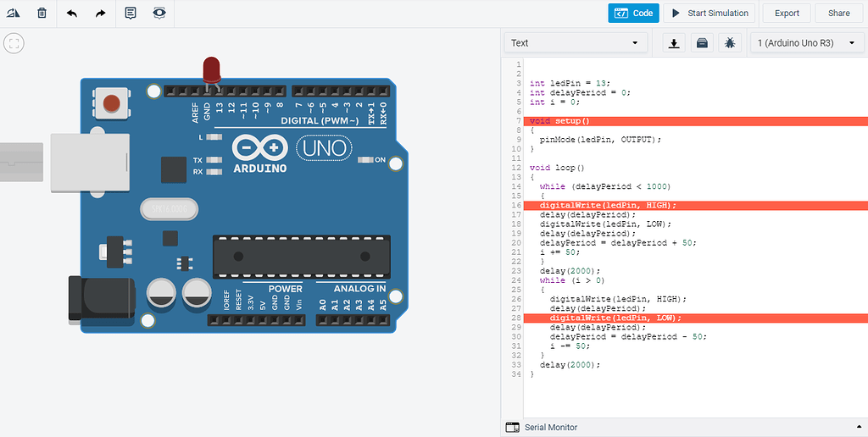The width and height of the screenshot is (868, 437).
Task: Toggle the breakpoint on line 28
Action: (x=516, y=318)
